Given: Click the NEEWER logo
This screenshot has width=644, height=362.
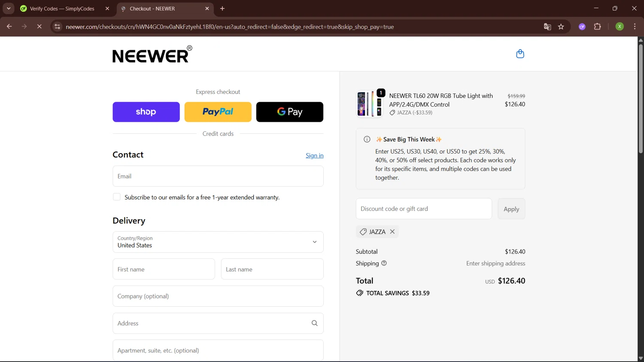Looking at the screenshot, I should pos(152,54).
